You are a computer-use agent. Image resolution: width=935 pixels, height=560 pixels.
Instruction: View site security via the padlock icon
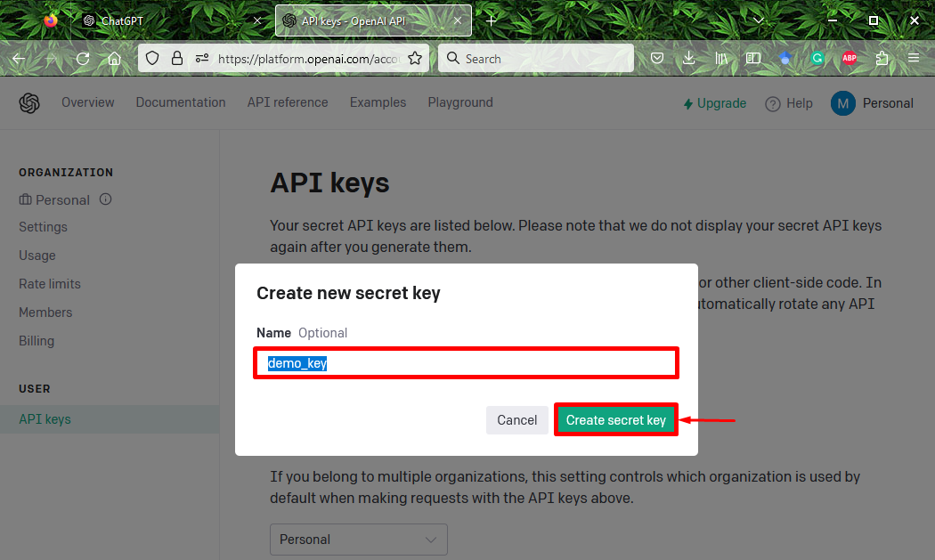177,59
